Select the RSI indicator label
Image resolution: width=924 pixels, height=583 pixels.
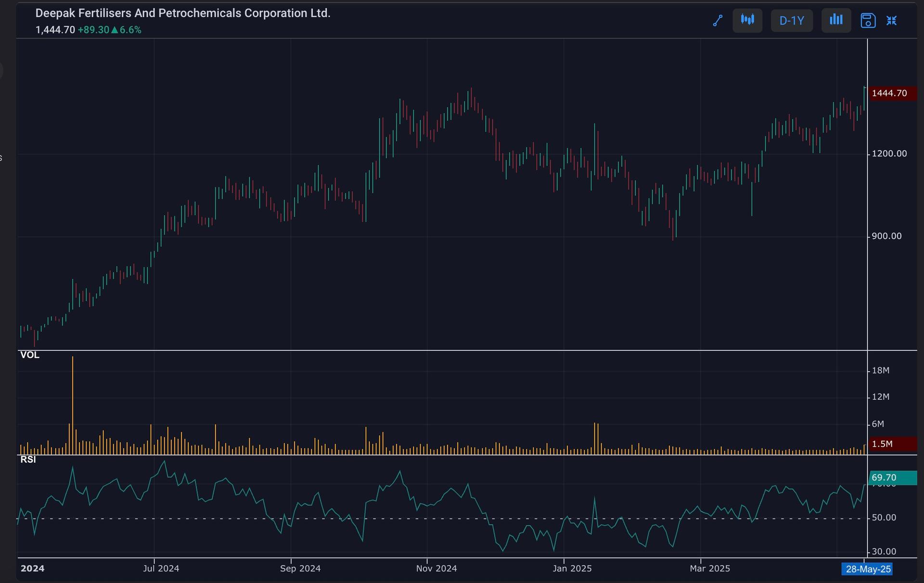28,459
